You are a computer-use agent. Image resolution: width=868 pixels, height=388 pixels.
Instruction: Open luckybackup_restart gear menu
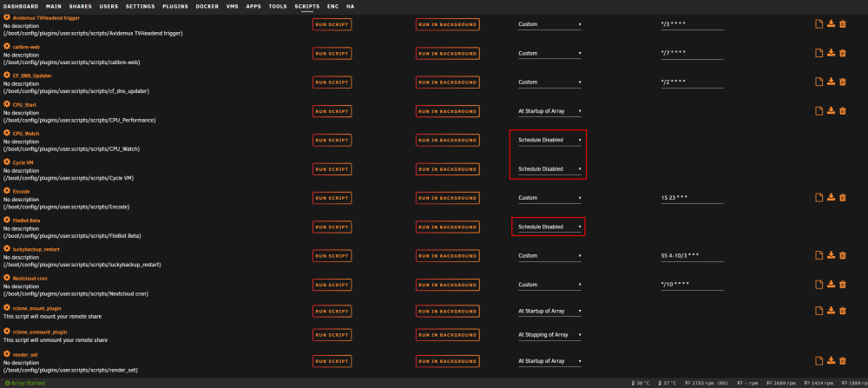tap(7, 249)
